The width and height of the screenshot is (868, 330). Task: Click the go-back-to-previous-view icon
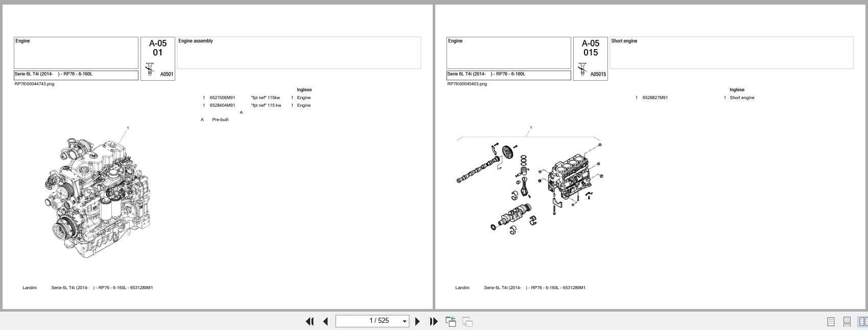coord(451,321)
